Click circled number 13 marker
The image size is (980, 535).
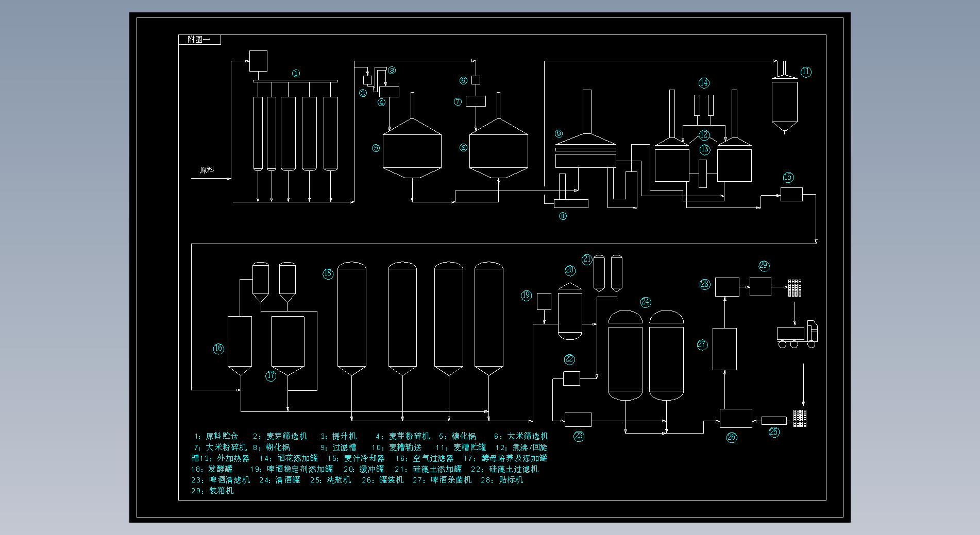(705, 149)
